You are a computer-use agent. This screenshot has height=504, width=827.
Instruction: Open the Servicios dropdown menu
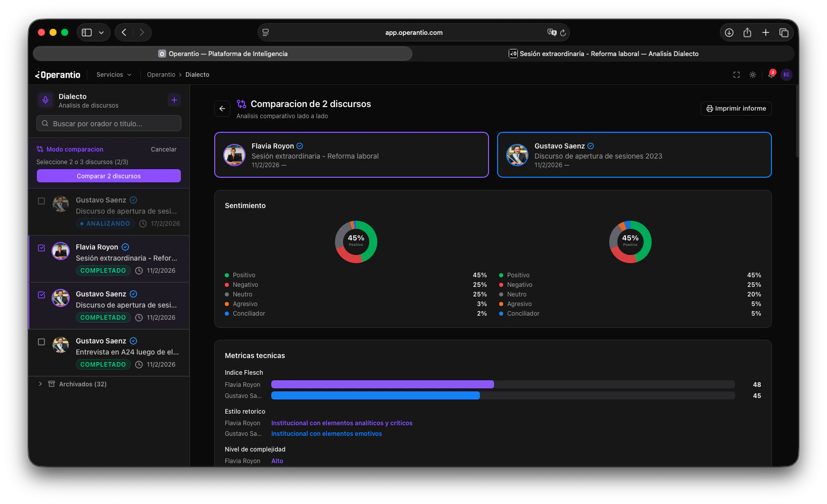(114, 75)
